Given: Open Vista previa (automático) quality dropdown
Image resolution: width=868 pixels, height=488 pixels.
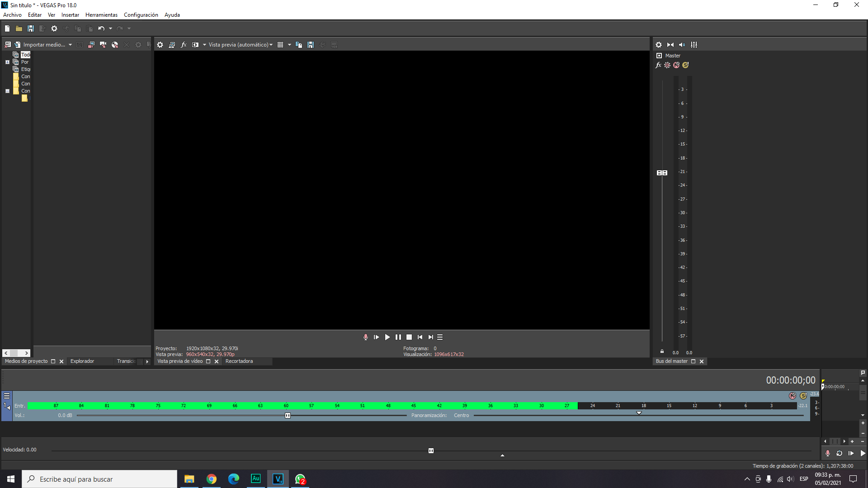Looking at the screenshot, I should coord(241,45).
